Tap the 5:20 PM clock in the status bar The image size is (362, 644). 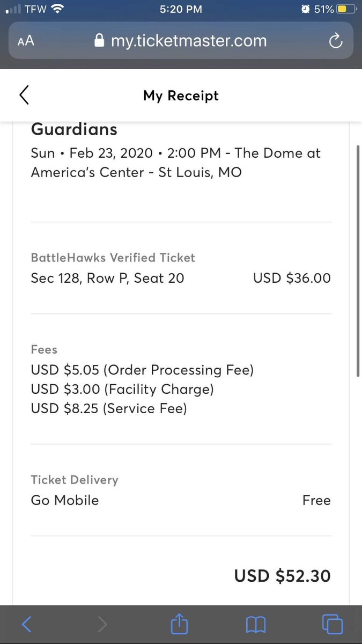(x=181, y=9)
